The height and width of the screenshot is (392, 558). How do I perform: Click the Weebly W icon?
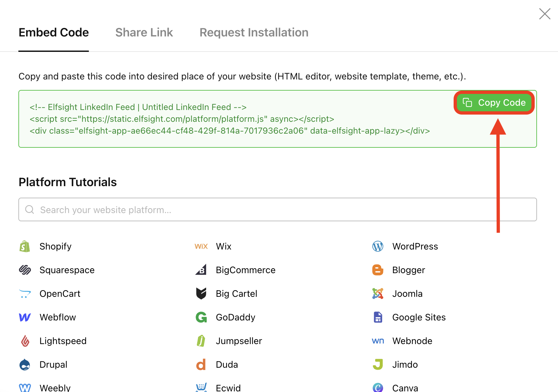[25, 388]
